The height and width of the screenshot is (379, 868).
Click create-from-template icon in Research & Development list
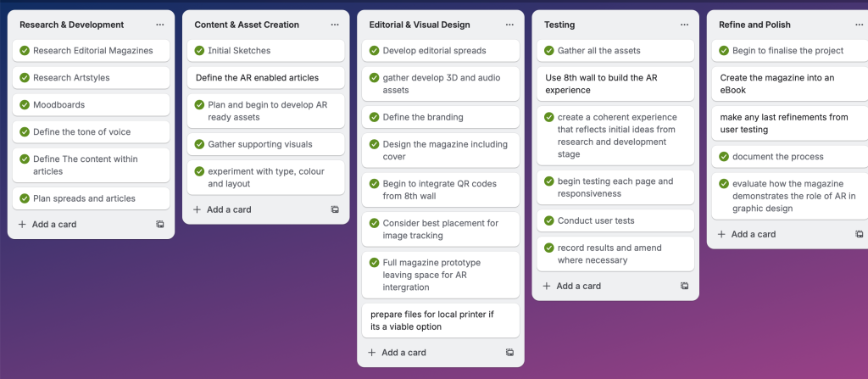160,225
